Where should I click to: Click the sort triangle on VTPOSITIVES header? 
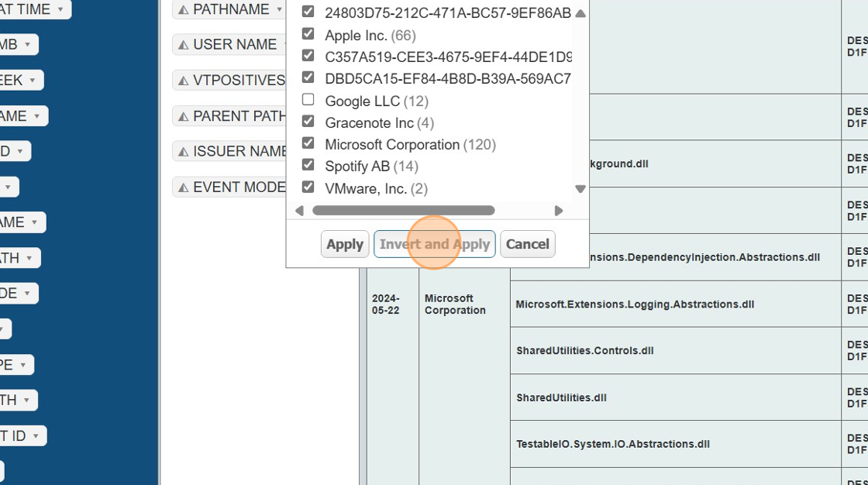coord(184,80)
